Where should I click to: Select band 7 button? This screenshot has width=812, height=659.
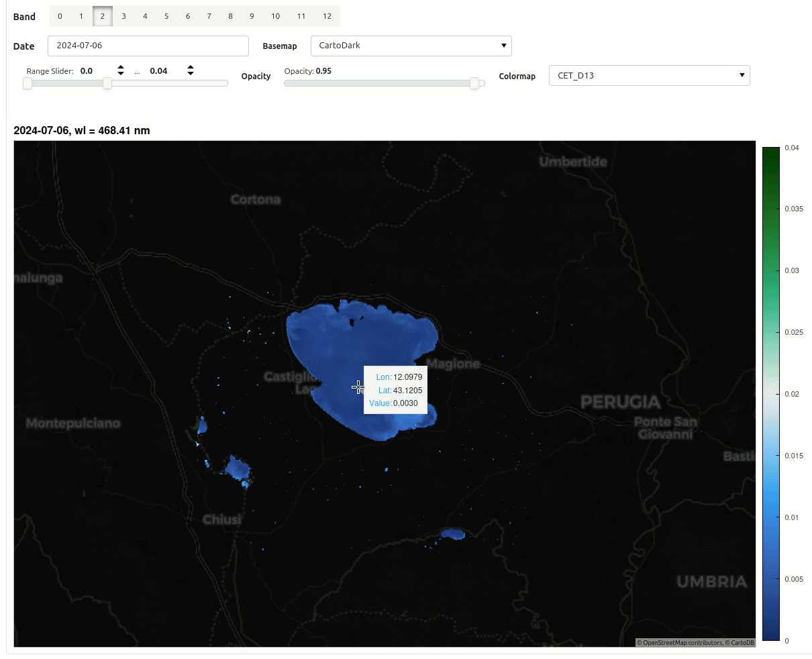pos(209,16)
